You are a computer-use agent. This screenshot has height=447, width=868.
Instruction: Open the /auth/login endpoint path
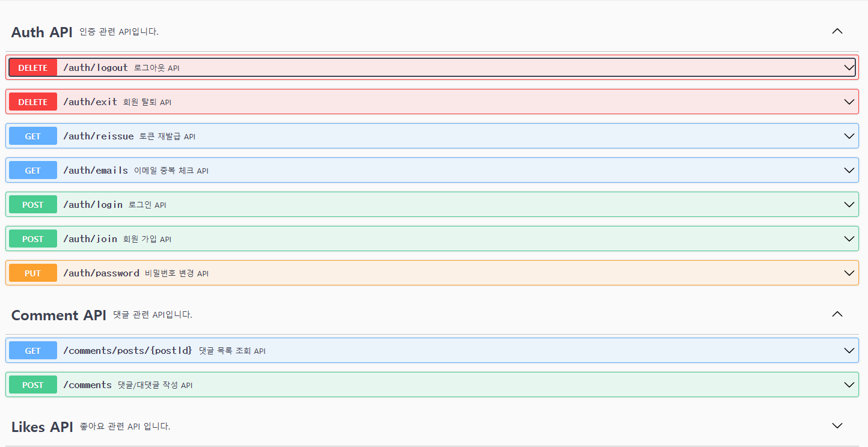[x=93, y=205]
